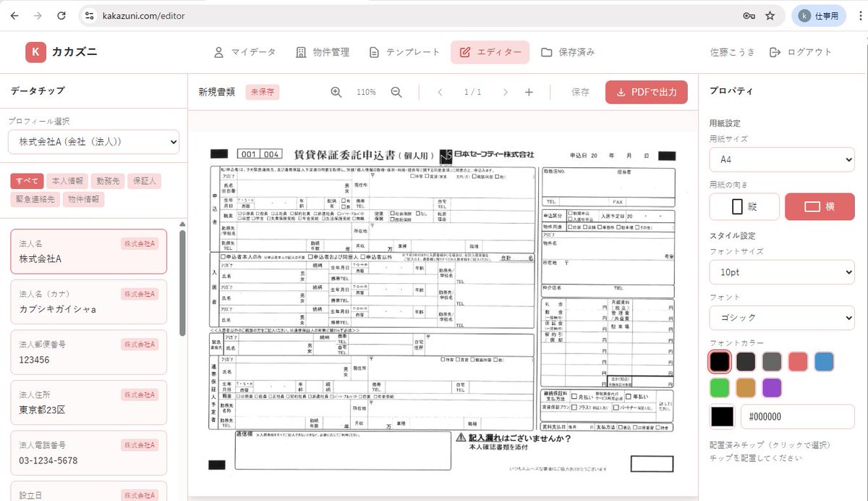This screenshot has width=868, height=501.
Task: Click the カカズニ K logo
Action: point(36,52)
